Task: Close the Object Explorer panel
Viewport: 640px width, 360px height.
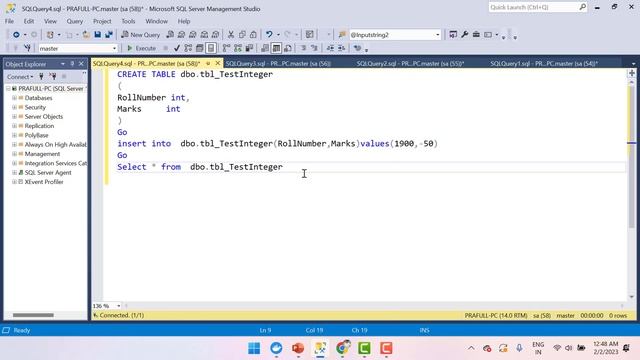Action: [x=81, y=64]
